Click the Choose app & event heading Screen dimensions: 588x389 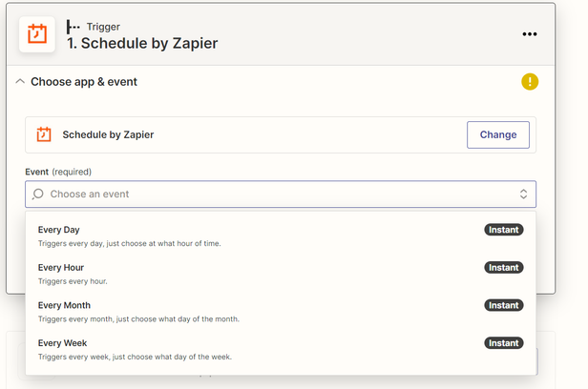pyautogui.click(x=84, y=82)
